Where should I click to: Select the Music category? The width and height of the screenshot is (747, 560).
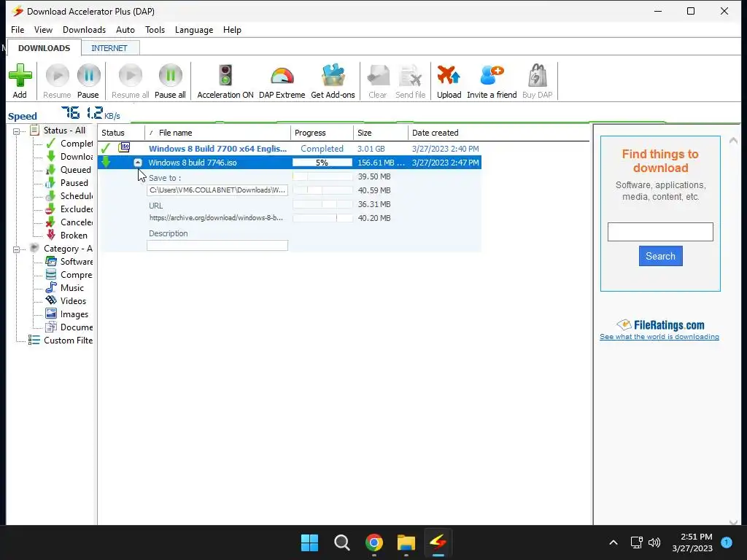65,287
